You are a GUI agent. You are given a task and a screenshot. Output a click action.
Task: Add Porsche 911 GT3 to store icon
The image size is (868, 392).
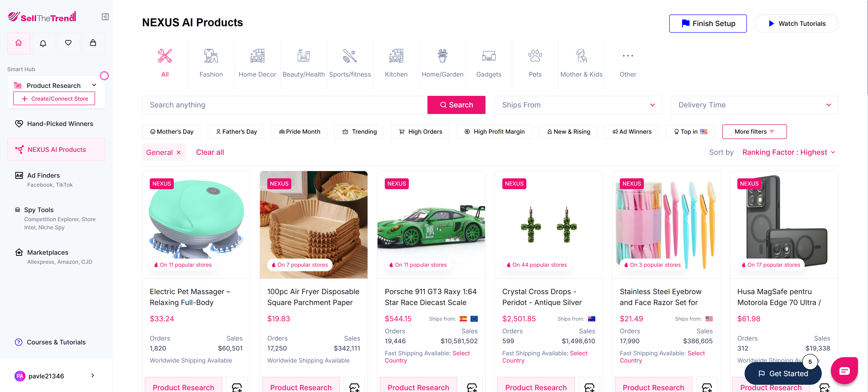pyautogui.click(x=472, y=387)
